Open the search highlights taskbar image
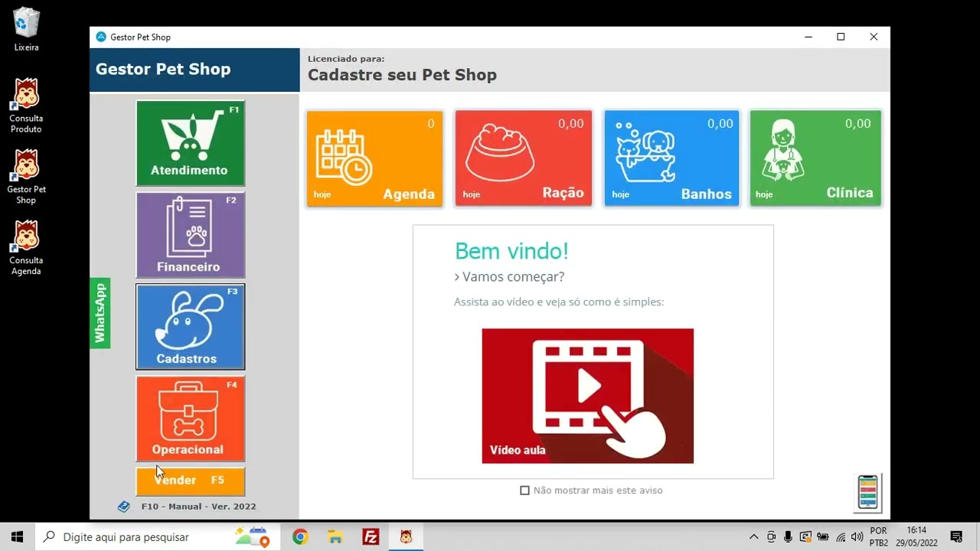Image resolution: width=980 pixels, height=551 pixels. (x=253, y=537)
